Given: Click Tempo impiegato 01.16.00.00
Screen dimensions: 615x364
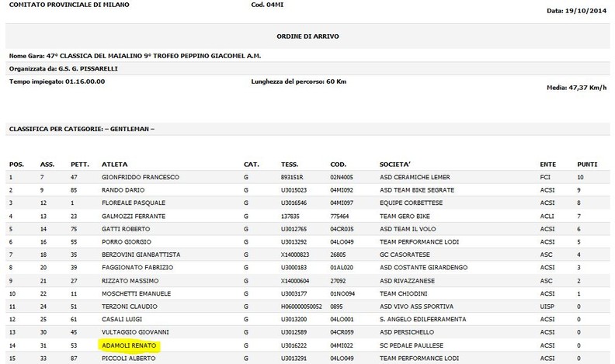Looking at the screenshot, I should (x=57, y=82).
